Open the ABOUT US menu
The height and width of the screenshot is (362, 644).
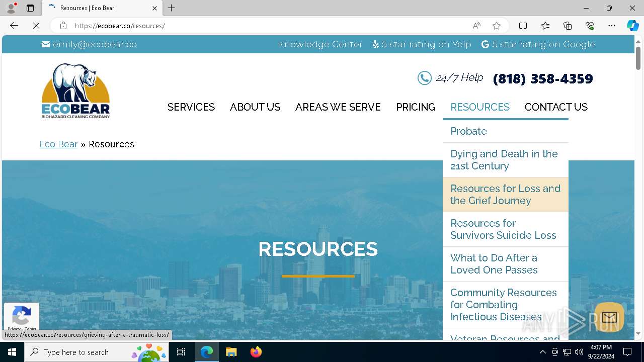click(x=255, y=107)
